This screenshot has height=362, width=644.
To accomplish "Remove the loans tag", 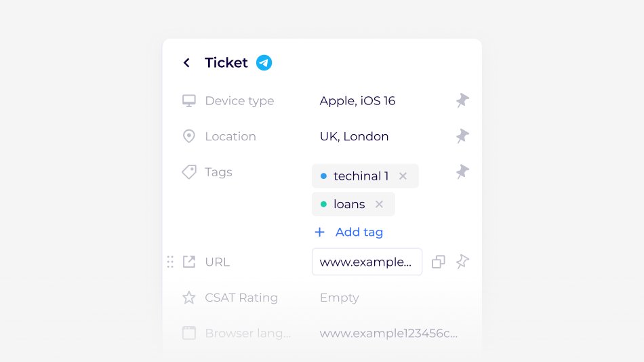I will 379,204.
